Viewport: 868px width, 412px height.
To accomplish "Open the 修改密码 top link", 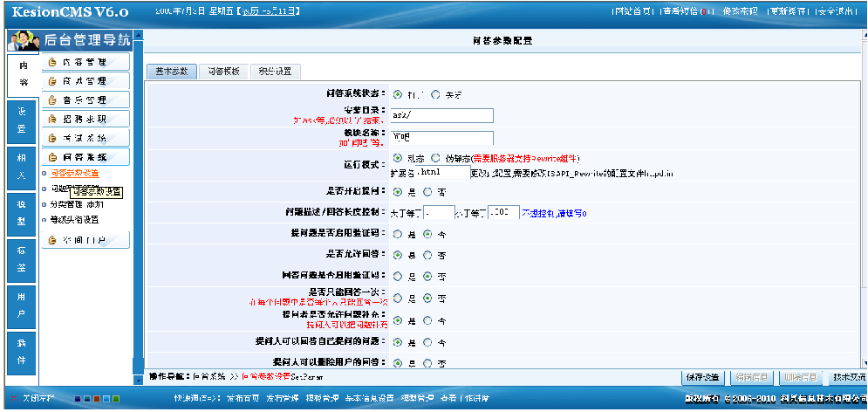I will (740, 11).
